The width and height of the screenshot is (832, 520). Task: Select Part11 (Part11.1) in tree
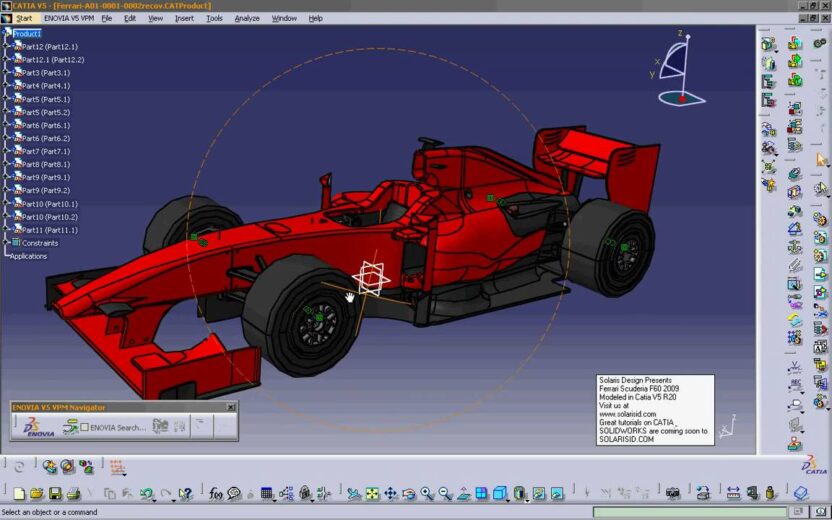coord(50,230)
